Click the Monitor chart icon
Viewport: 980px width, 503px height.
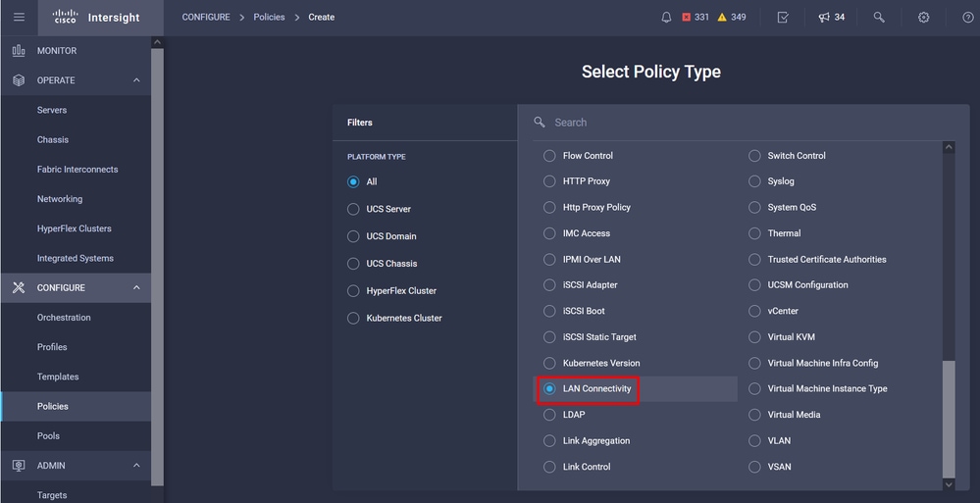(19, 51)
